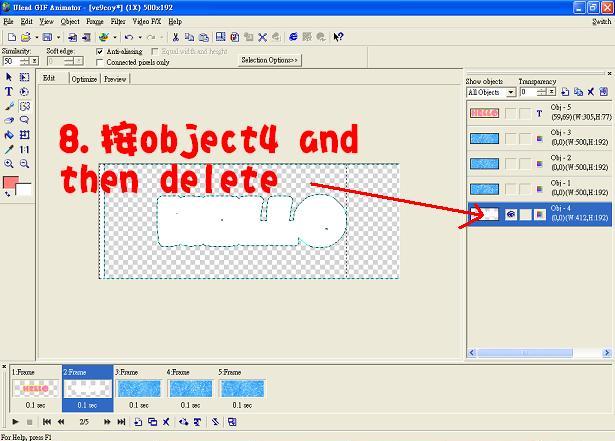Toggle the Anti-aliasing checkbox
The width and height of the screenshot is (615, 441).
click(100, 51)
